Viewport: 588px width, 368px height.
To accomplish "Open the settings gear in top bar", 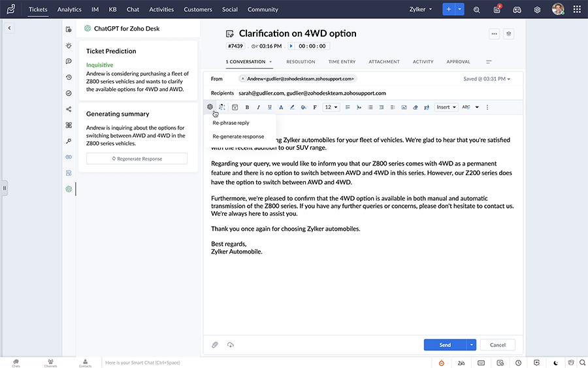I will click(x=537, y=10).
